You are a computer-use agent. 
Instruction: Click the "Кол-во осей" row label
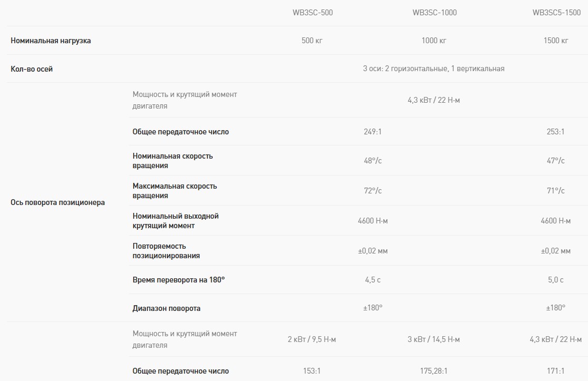(x=32, y=69)
